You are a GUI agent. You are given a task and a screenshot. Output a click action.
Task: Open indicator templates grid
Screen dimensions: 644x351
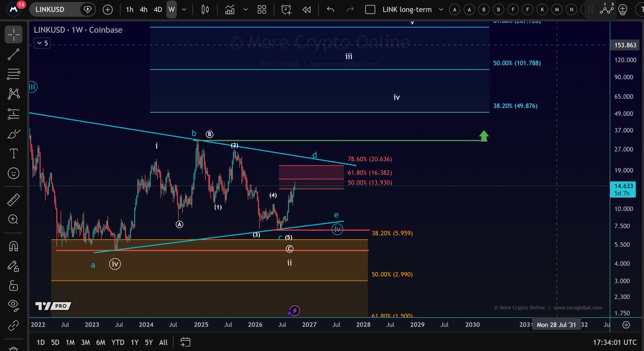[x=262, y=9]
